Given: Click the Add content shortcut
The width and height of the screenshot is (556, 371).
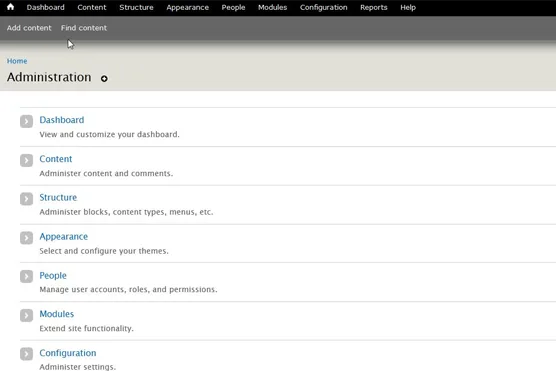Looking at the screenshot, I should tap(29, 28).
